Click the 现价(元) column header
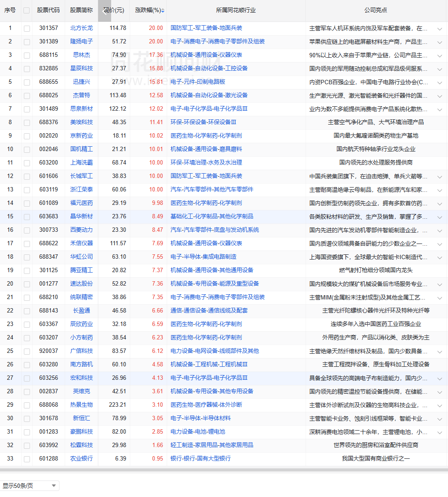 click(114, 10)
